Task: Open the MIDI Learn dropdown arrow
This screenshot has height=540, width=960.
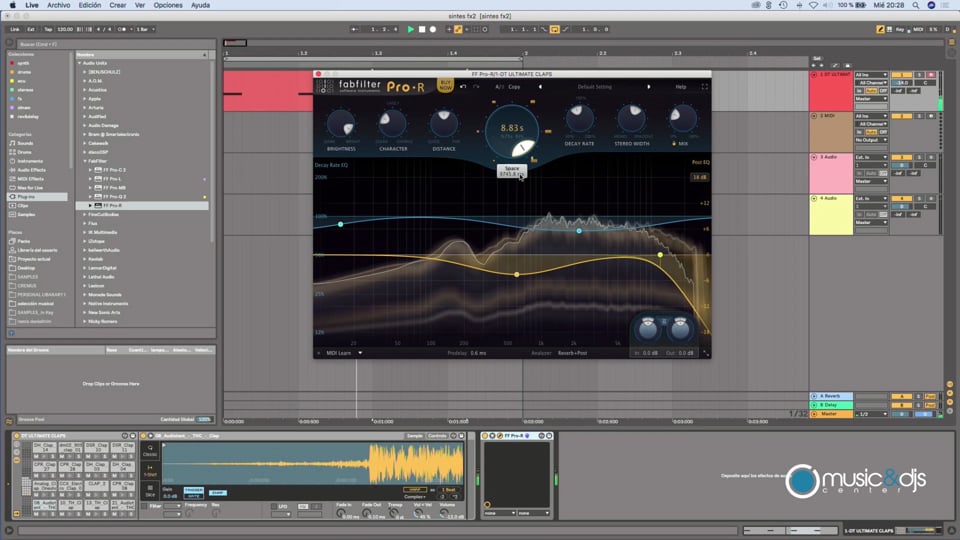Action: [x=360, y=353]
